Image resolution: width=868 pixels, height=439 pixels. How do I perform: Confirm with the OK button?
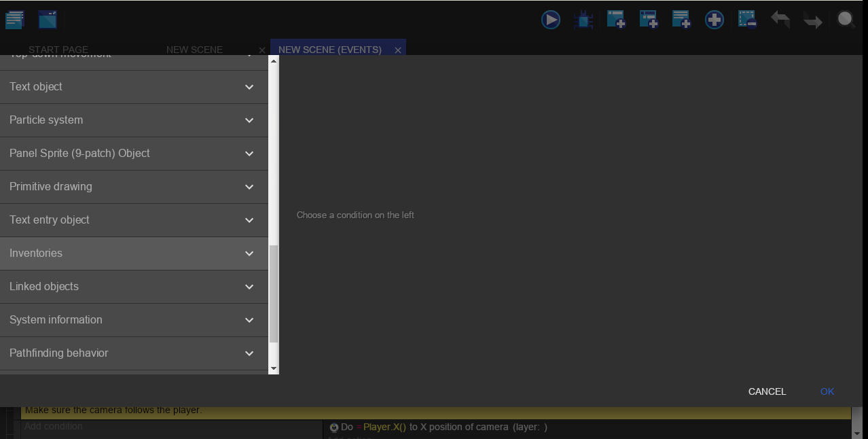click(827, 391)
